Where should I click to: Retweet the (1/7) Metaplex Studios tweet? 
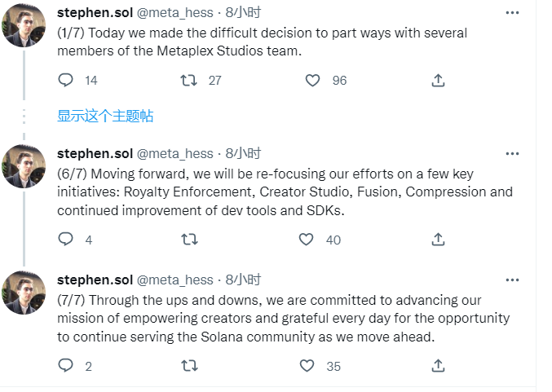pyautogui.click(x=189, y=80)
